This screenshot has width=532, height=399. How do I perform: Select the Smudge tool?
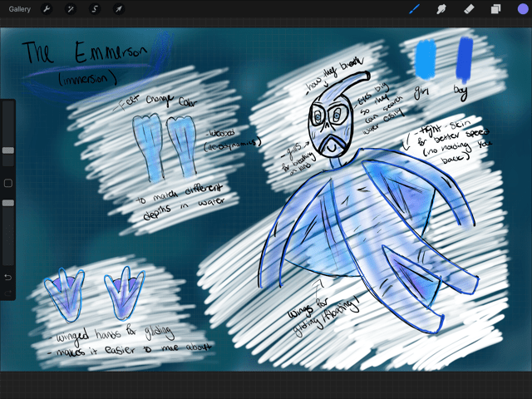[442, 9]
